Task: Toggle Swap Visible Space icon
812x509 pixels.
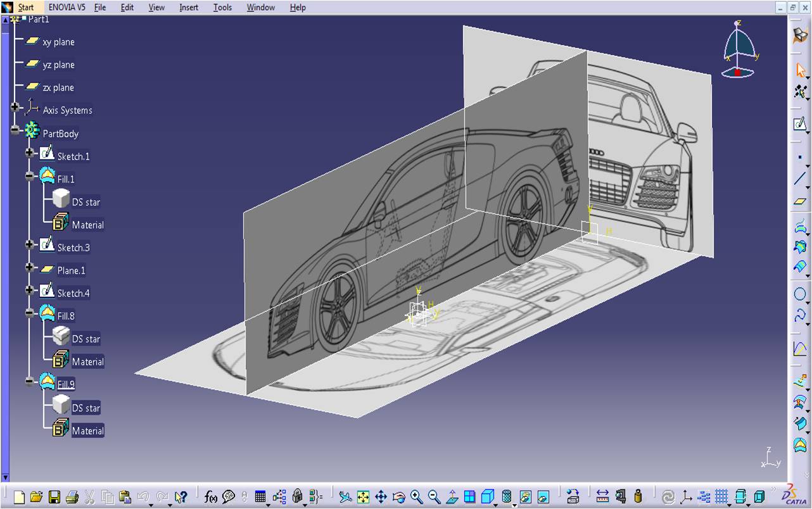Action: 543,497
